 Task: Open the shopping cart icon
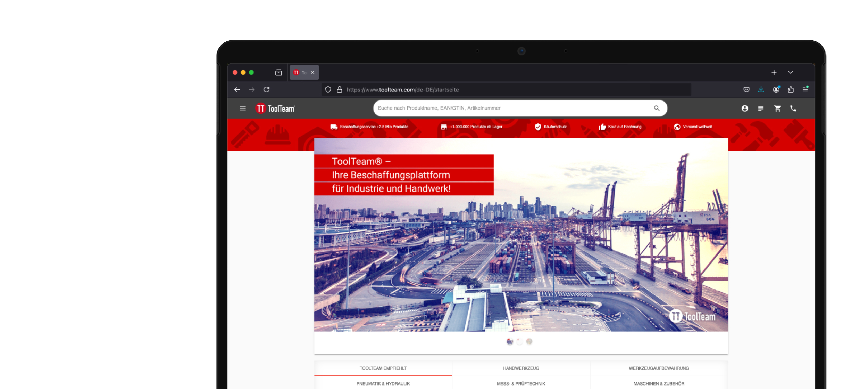(777, 108)
